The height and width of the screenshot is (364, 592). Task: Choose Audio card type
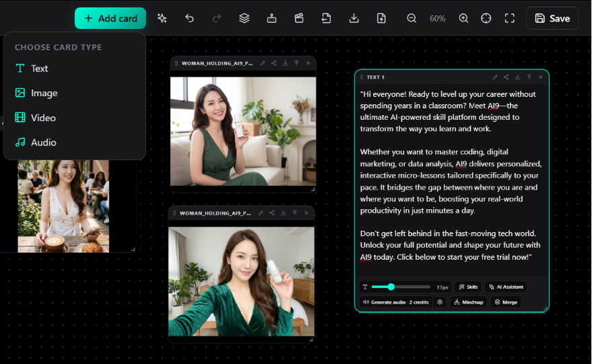(x=74, y=142)
